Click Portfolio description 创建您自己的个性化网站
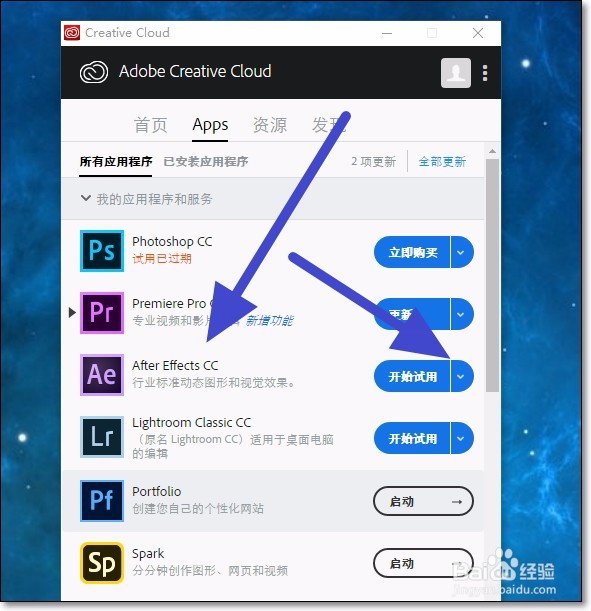591x611 pixels. coord(198,509)
